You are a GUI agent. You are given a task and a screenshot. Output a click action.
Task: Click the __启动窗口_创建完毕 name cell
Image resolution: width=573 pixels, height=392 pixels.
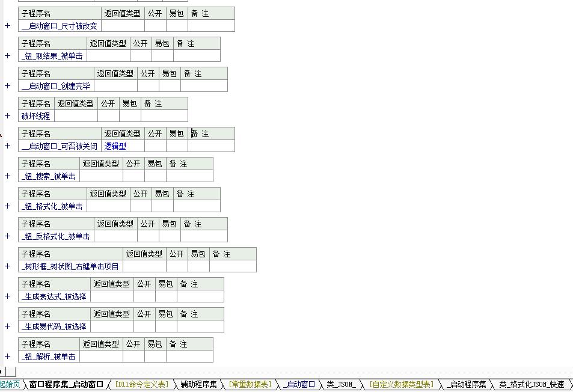(57, 86)
